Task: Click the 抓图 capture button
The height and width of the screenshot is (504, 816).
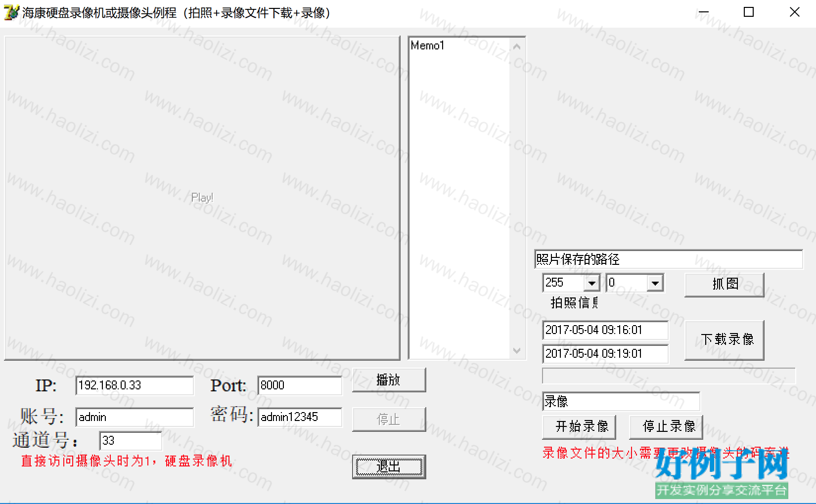Action: 724,285
